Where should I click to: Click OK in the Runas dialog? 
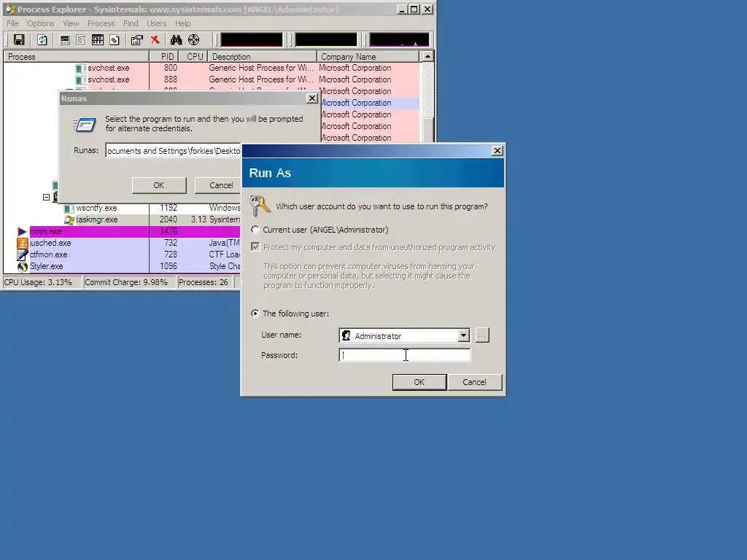(158, 185)
